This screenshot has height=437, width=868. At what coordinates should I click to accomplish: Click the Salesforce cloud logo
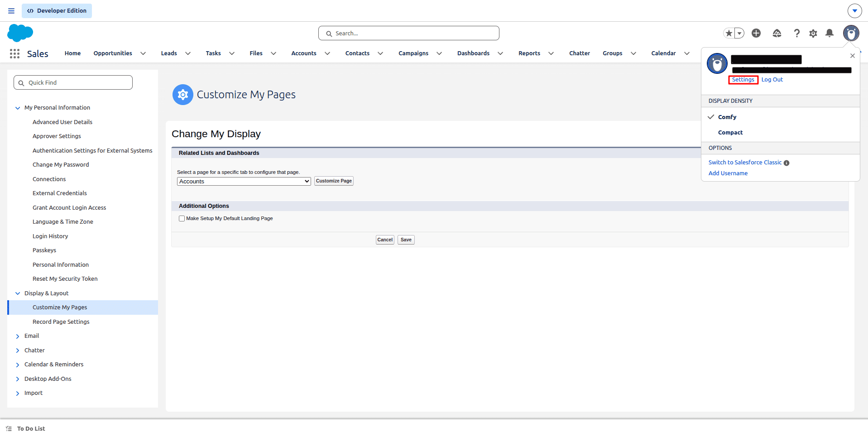[20, 33]
